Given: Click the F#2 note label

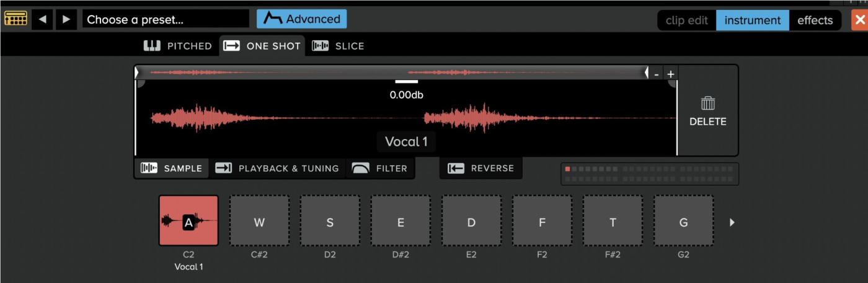Looking at the screenshot, I should (x=613, y=254).
